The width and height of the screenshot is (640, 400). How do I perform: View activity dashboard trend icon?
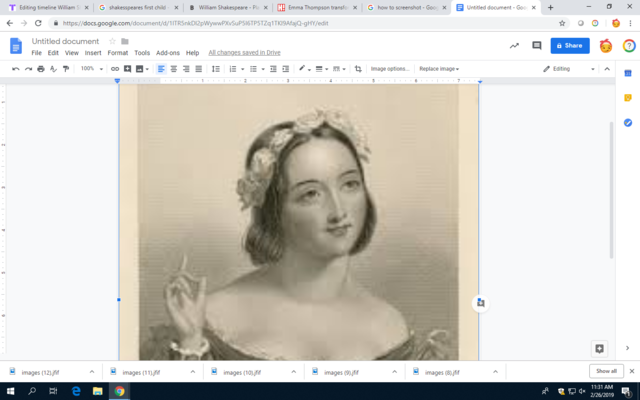514,46
